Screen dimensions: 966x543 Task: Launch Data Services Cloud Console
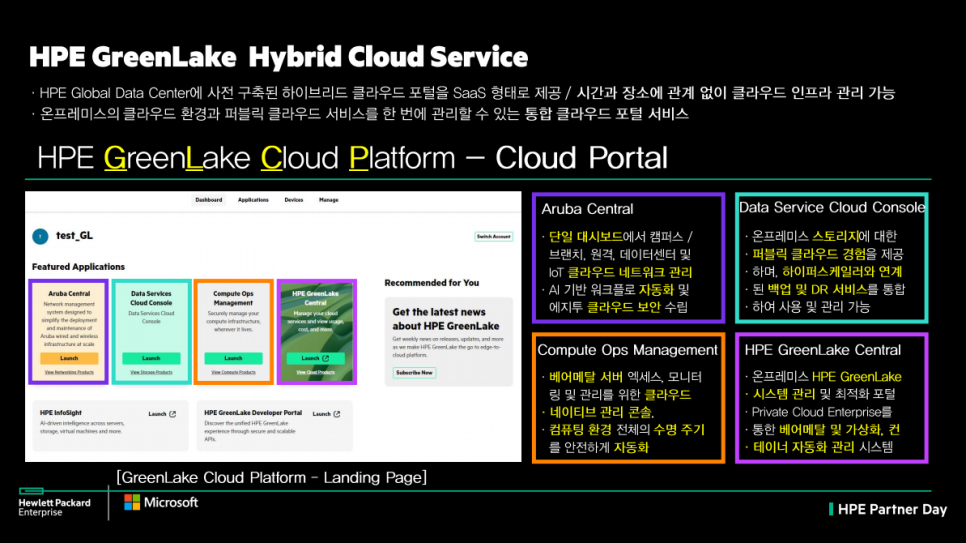(151, 358)
